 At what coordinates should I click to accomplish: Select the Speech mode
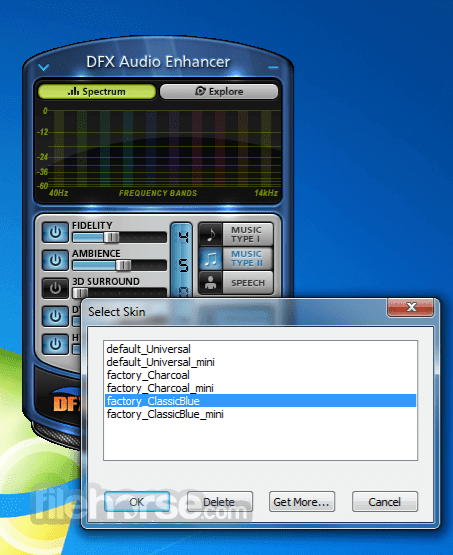coord(236,282)
